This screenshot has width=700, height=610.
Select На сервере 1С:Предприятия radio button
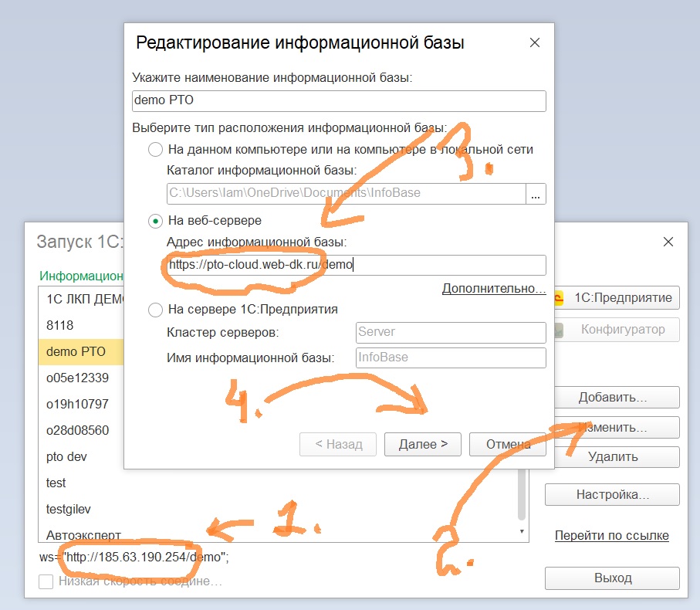pyautogui.click(x=155, y=310)
